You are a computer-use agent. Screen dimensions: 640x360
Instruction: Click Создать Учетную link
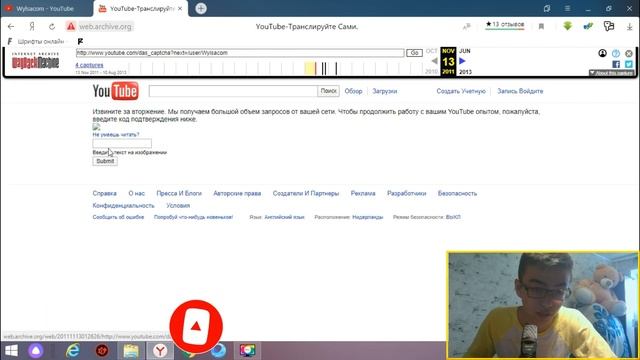pyautogui.click(x=461, y=91)
